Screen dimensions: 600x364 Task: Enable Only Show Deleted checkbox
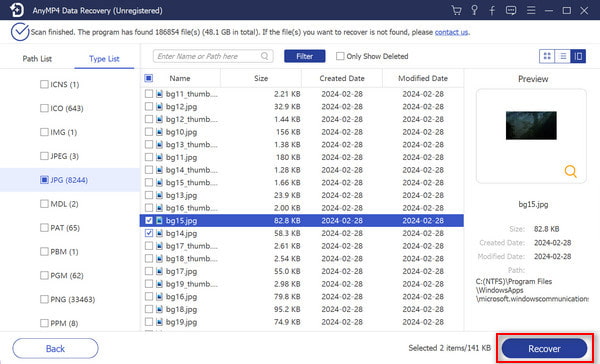point(340,56)
